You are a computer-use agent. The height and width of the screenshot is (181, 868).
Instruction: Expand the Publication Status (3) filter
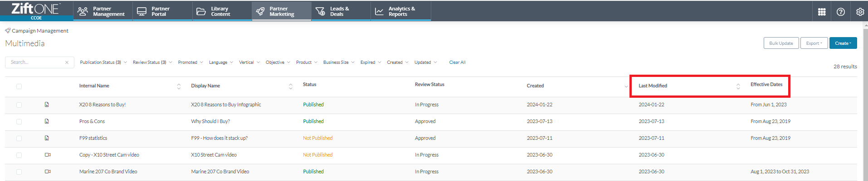click(103, 62)
